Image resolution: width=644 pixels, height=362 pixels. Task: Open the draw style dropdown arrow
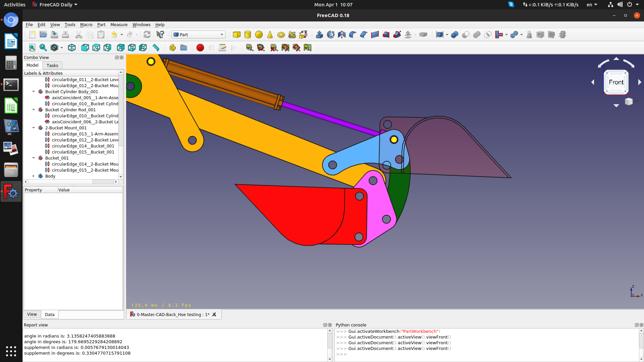pyautogui.click(x=62, y=48)
